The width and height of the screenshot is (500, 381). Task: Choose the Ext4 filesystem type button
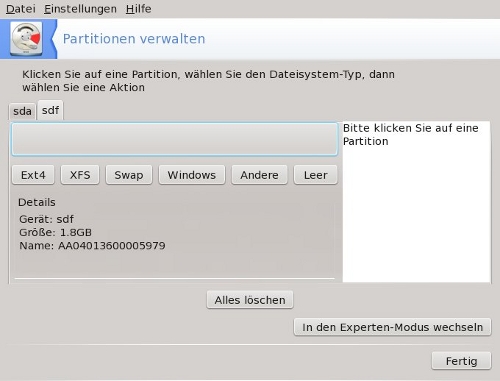[33, 175]
